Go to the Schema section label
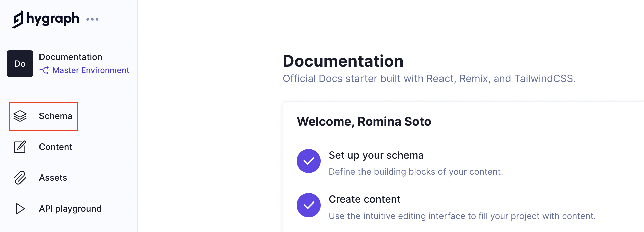Screen dimensions: 644x232 56,116
